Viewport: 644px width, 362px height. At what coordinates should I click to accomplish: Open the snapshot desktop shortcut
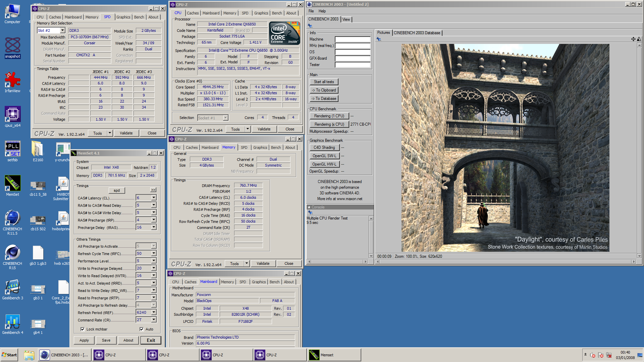[12, 48]
